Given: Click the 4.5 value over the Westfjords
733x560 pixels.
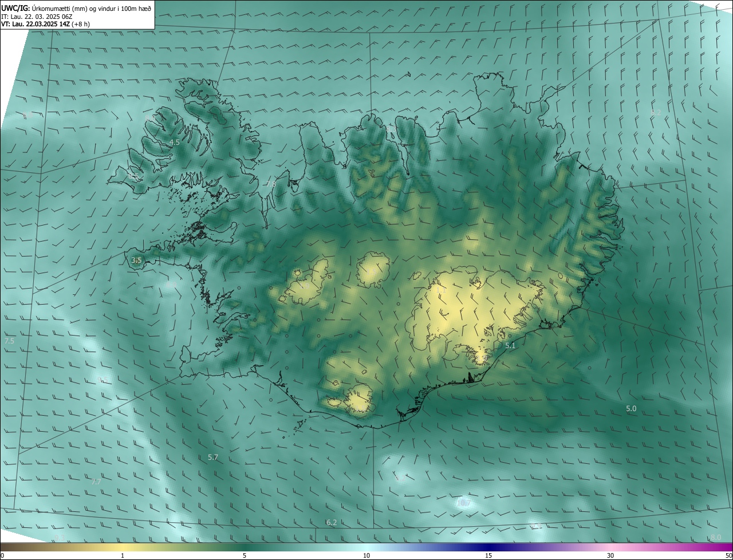Looking at the screenshot, I should [x=175, y=142].
